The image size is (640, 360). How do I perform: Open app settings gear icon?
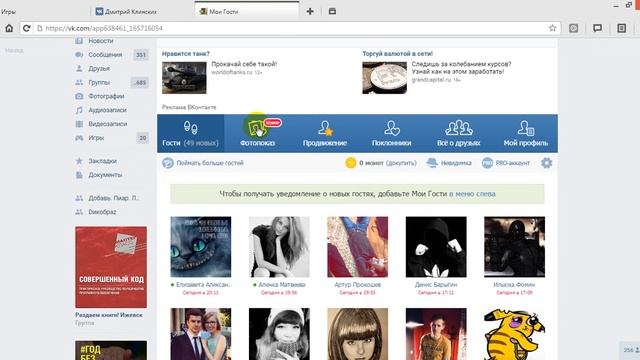pos(547,163)
